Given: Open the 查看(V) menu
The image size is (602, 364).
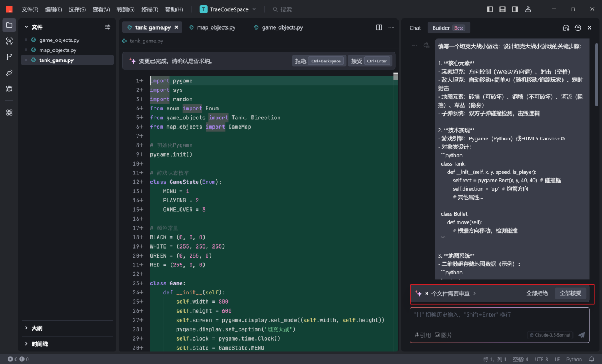Looking at the screenshot, I should click(x=101, y=9).
